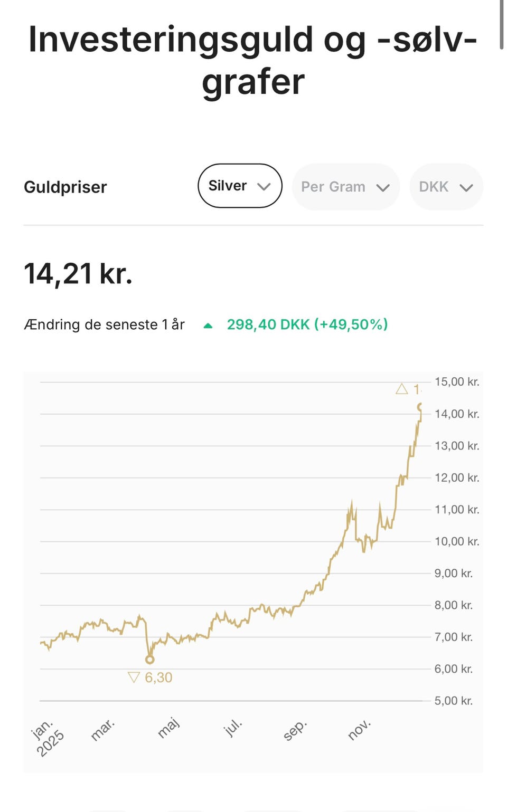
Task: Click the Guldpriser label
Action: click(x=65, y=187)
